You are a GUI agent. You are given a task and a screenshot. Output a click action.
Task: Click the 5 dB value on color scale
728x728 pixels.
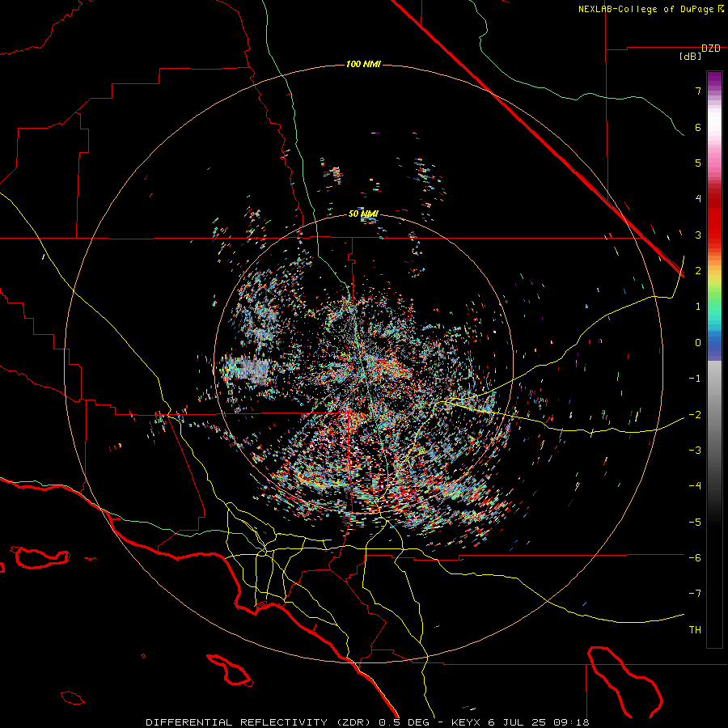698,163
